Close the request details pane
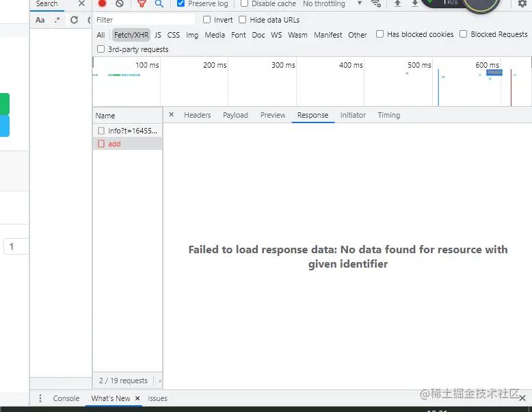Image resolution: width=532 pixels, height=412 pixels. (x=172, y=115)
